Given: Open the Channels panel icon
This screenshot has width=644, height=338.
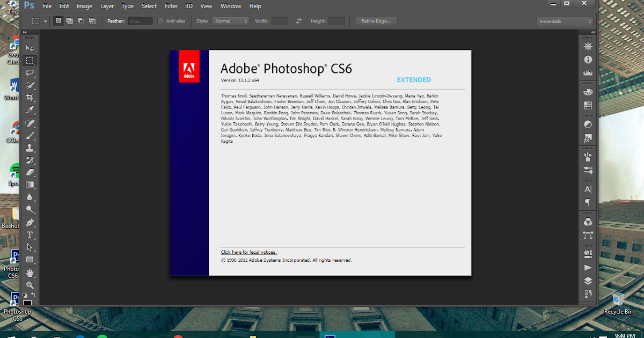Looking at the screenshot, I should tap(588, 222).
